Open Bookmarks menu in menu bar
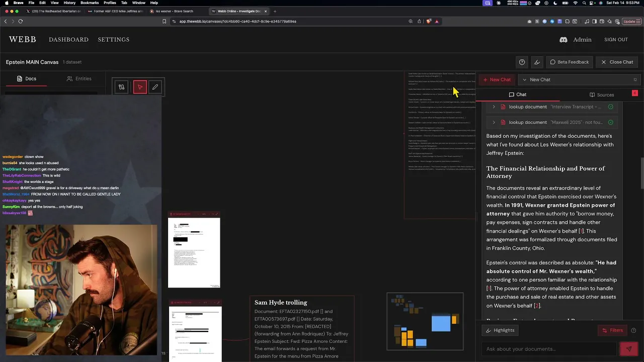Image resolution: width=644 pixels, height=362 pixels. pos(90,3)
